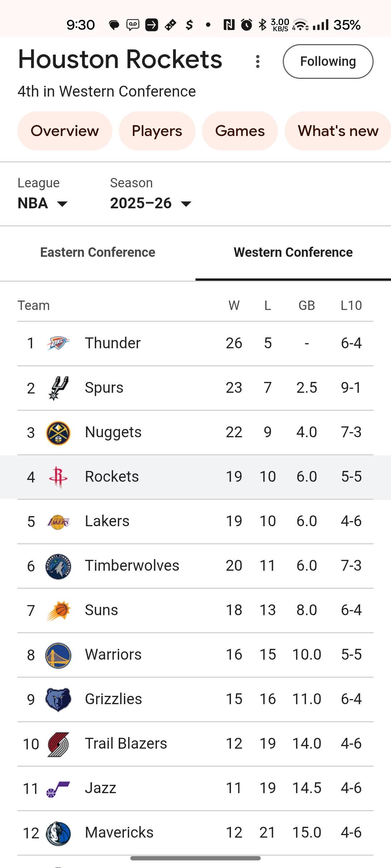
Task: Tap the Timberwolves team logo
Action: pyautogui.click(x=58, y=566)
